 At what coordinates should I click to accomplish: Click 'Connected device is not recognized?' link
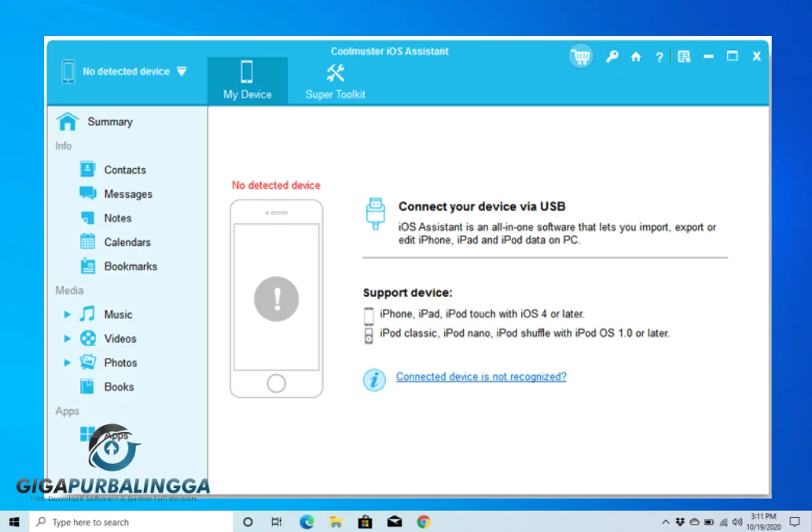pos(481,377)
